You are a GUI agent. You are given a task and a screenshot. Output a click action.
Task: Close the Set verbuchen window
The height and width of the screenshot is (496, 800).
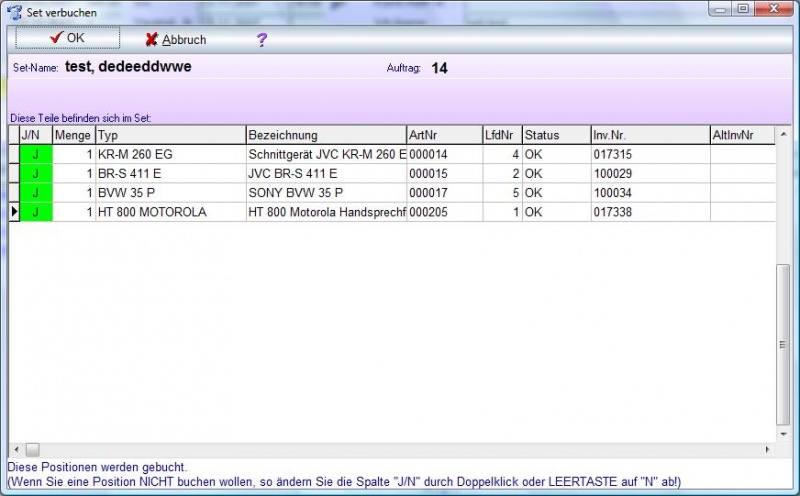point(772,9)
